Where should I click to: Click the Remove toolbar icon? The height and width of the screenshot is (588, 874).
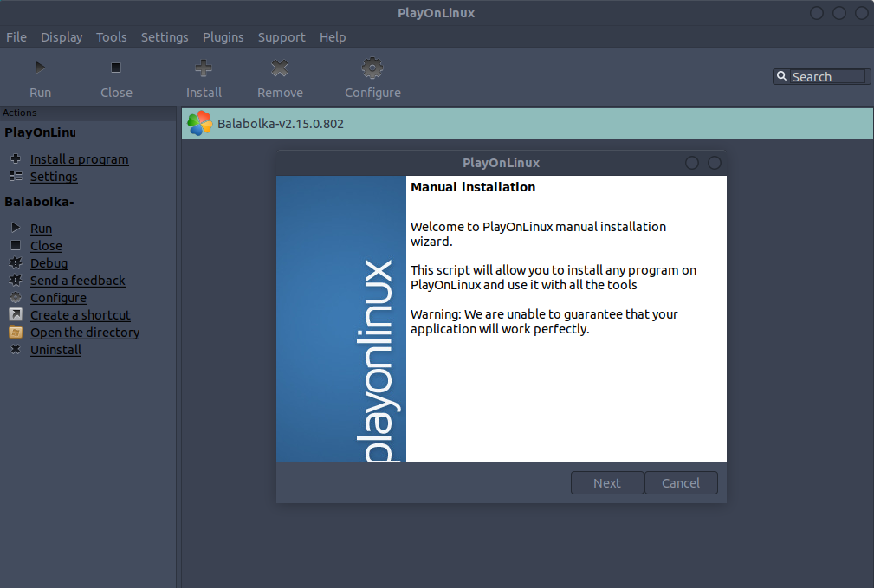pyautogui.click(x=279, y=67)
